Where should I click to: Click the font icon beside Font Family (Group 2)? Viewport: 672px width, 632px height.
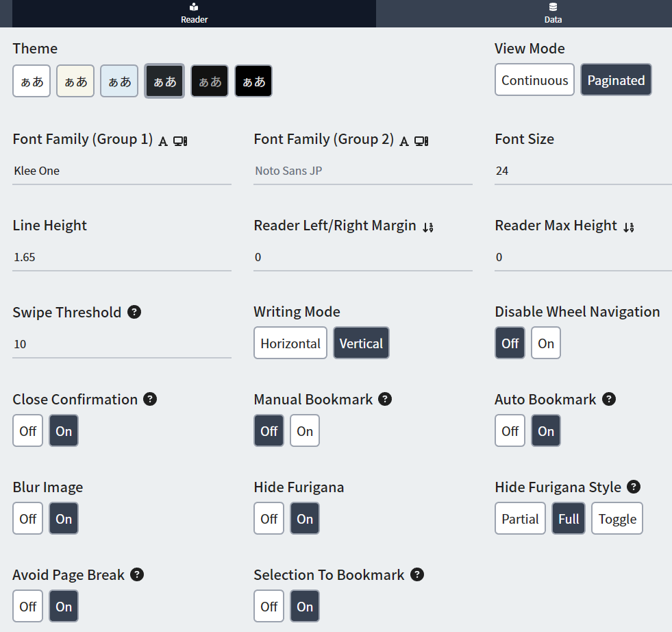tap(404, 141)
